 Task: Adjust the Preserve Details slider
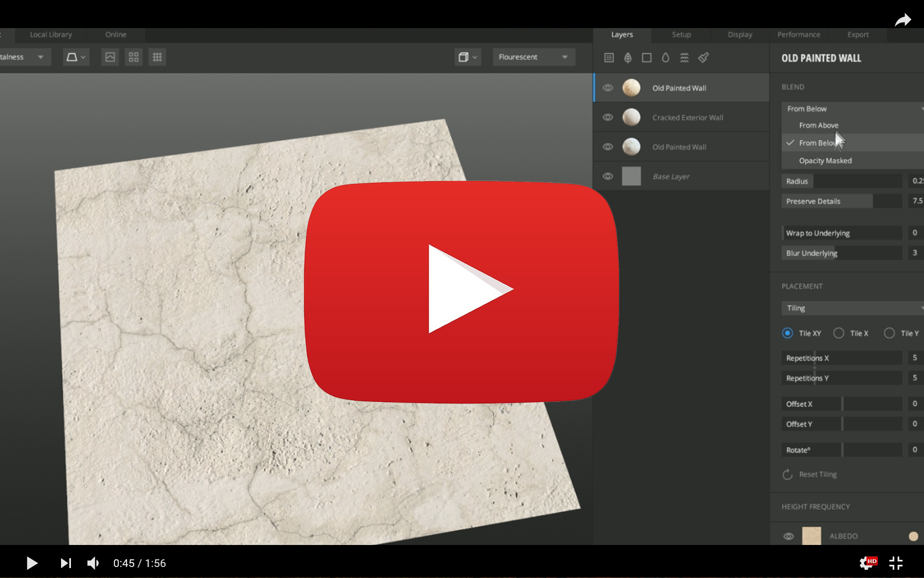pos(842,201)
